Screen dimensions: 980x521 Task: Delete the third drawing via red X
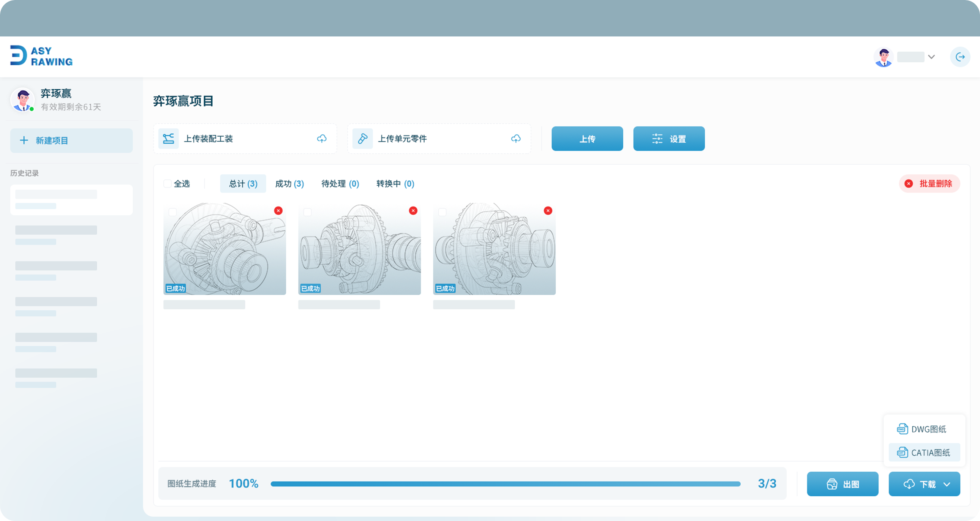pos(548,211)
